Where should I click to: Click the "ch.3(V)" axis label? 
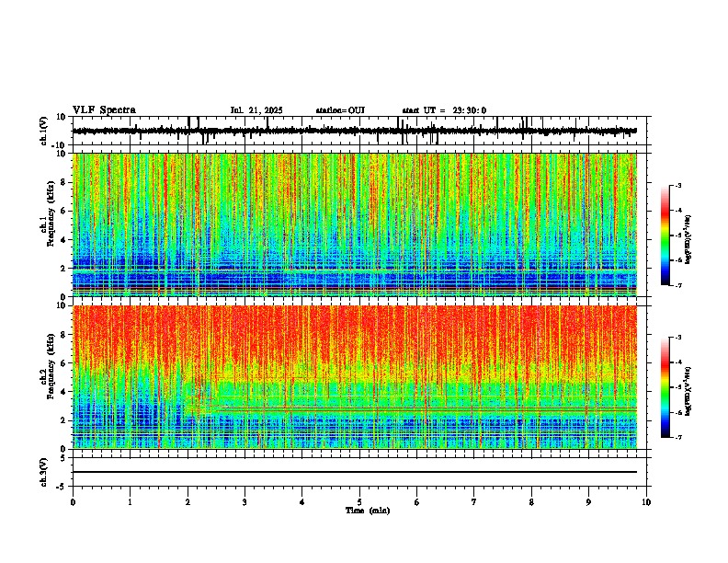44,472
